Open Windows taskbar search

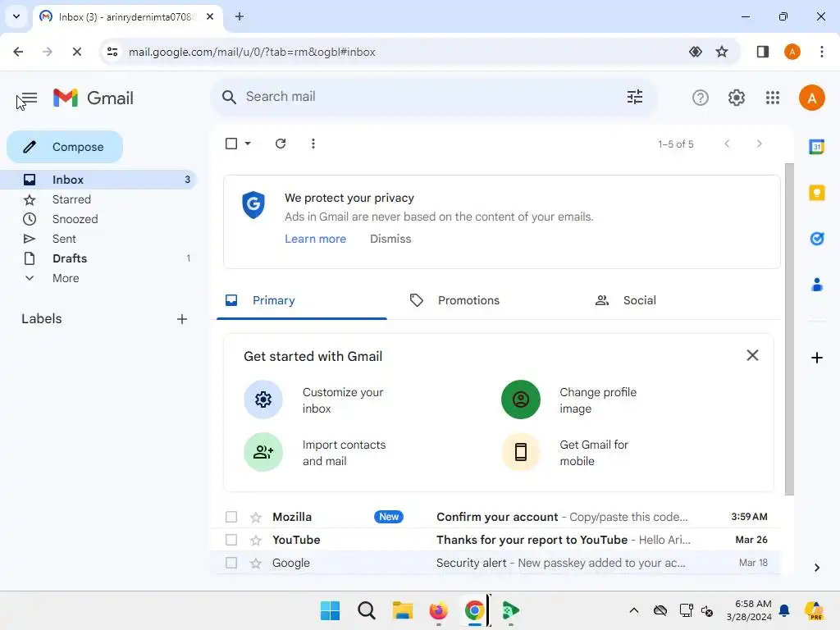click(x=367, y=610)
